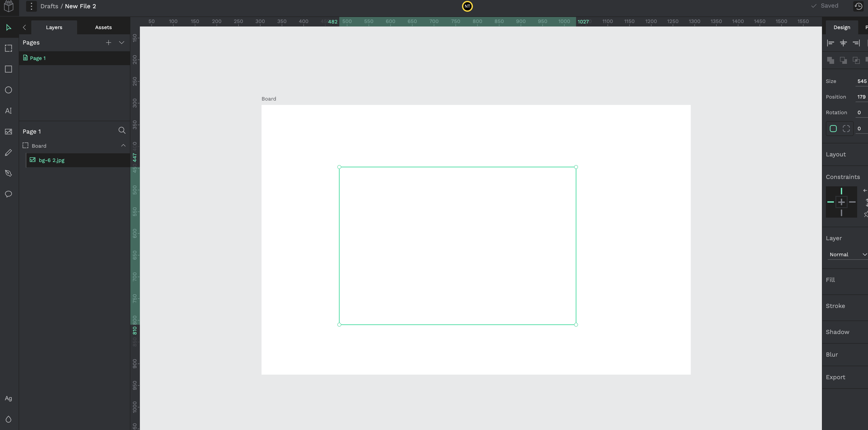Collapse the Board layer in the layers list
This screenshot has width=868, height=430.
(x=123, y=145)
